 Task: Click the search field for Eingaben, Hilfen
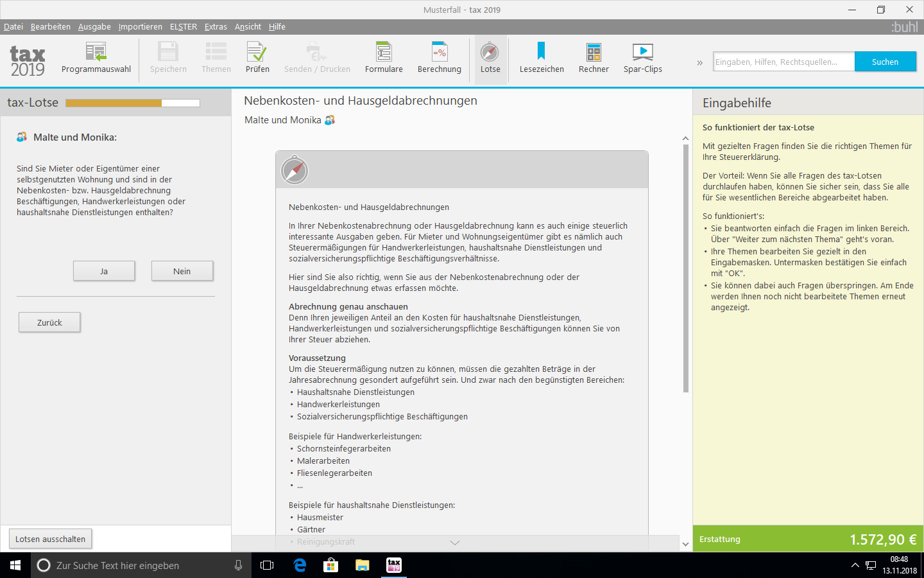pos(783,62)
